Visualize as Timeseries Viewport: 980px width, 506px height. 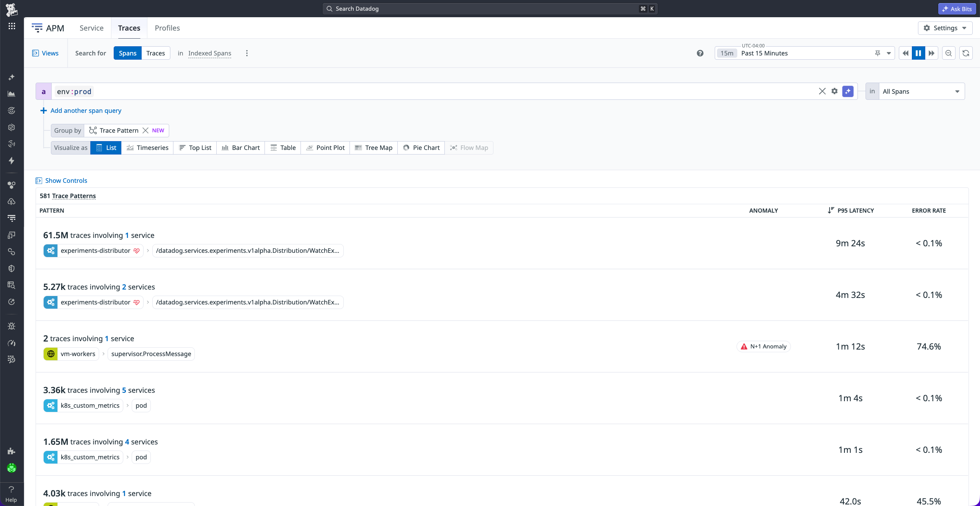pyautogui.click(x=147, y=148)
